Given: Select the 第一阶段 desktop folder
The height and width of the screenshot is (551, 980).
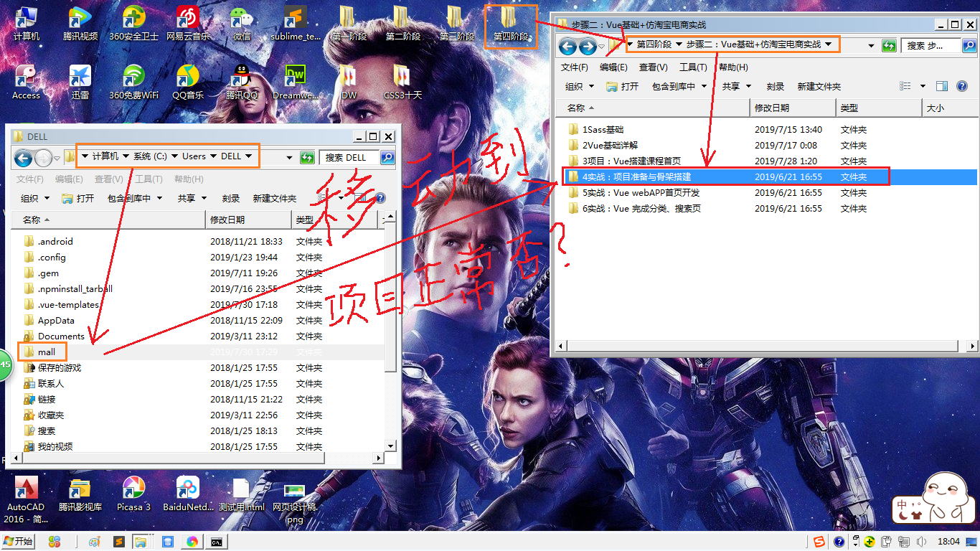Looking at the screenshot, I should (349, 23).
